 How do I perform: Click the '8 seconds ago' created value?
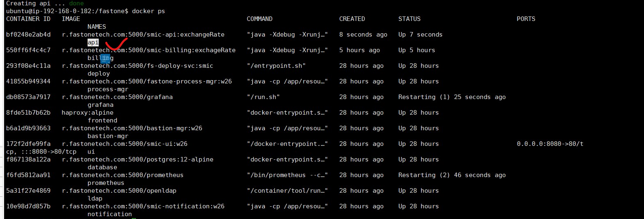click(363, 35)
